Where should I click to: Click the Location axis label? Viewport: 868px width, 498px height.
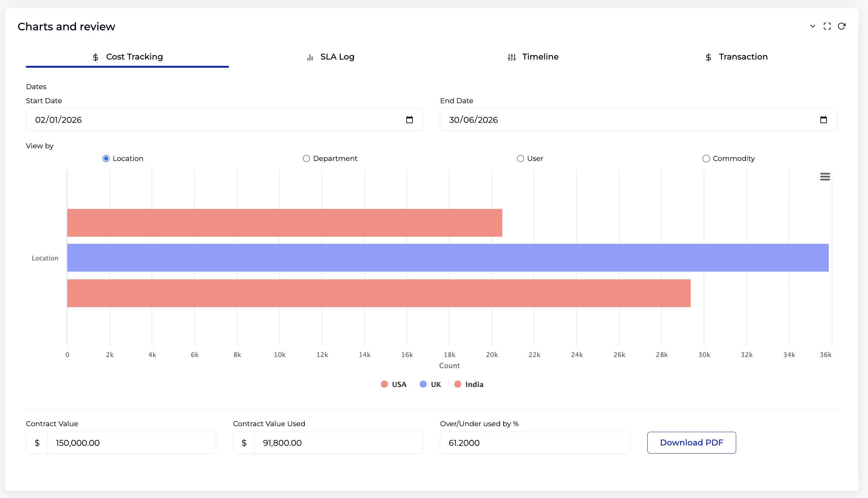pos(45,258)
